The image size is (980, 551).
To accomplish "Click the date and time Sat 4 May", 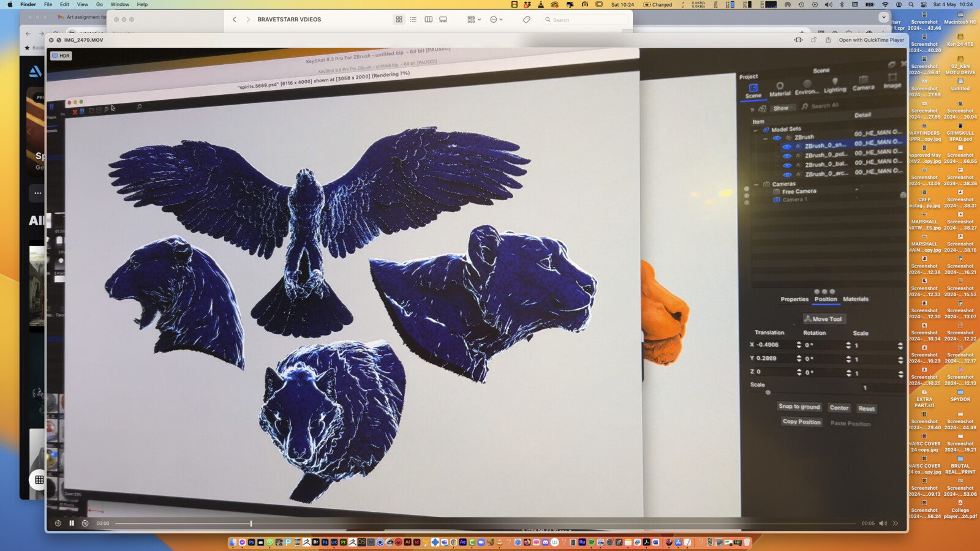I will tap(953, 4).
